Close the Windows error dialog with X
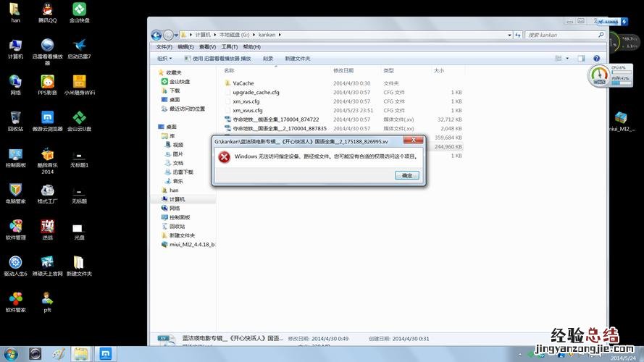 pyautogui.click(x=414, y=140)
